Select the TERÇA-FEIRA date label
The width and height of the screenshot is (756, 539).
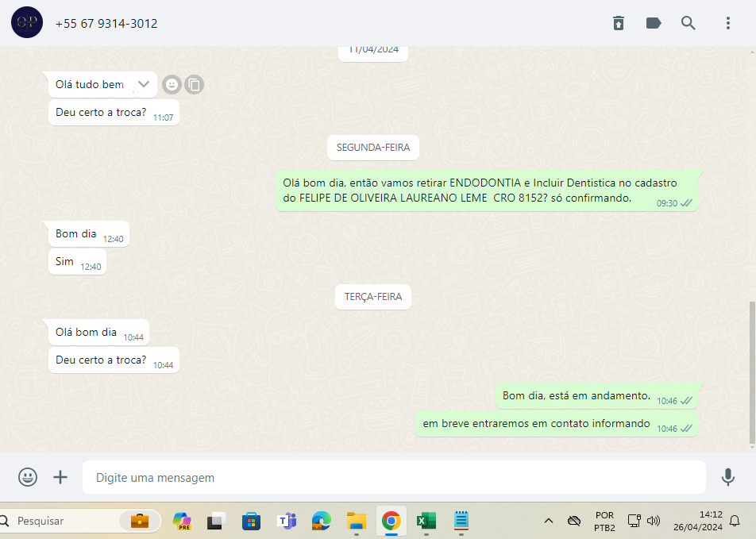click(x=373, y=297)
